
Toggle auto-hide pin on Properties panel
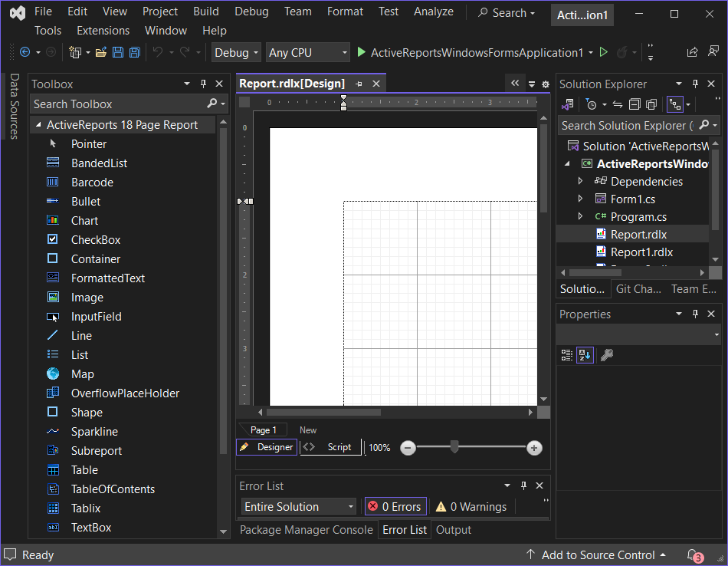[x=695, y=314]
